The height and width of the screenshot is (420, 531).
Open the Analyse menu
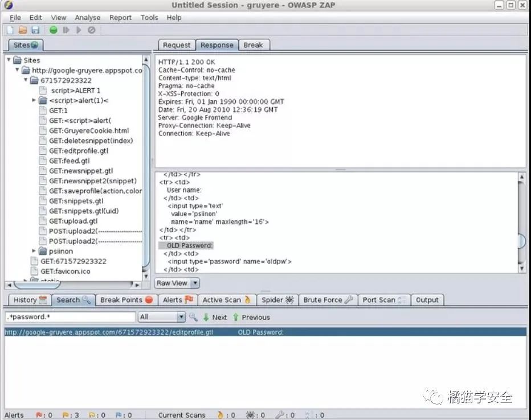(x=88, y=18)
